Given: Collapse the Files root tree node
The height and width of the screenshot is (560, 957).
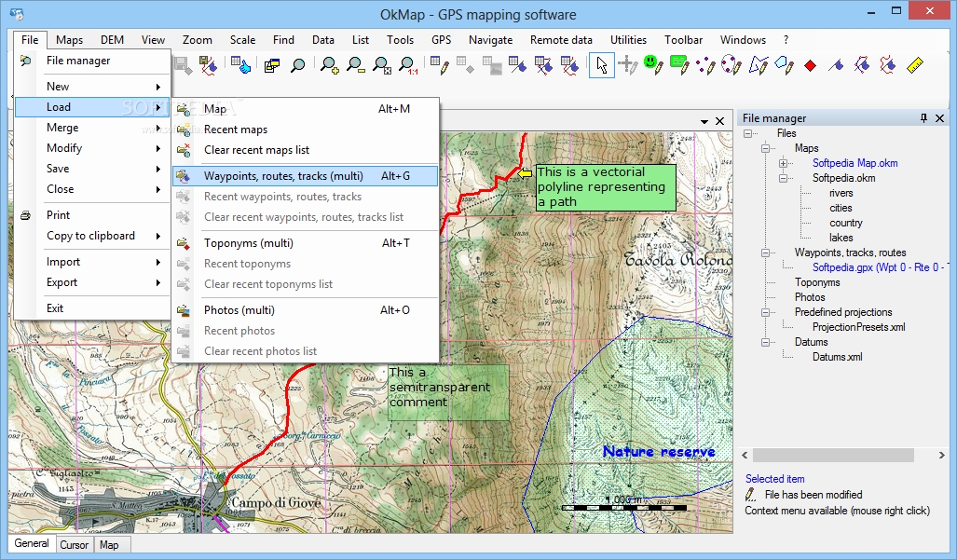Looking at the screenshot, I should (747, 133).
